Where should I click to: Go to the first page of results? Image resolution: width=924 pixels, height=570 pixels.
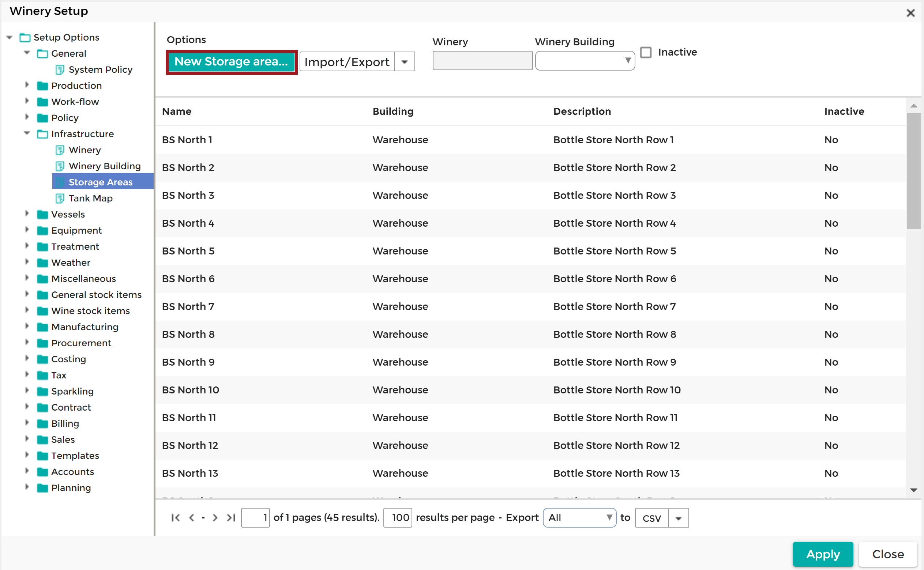(x=175, y=518)
